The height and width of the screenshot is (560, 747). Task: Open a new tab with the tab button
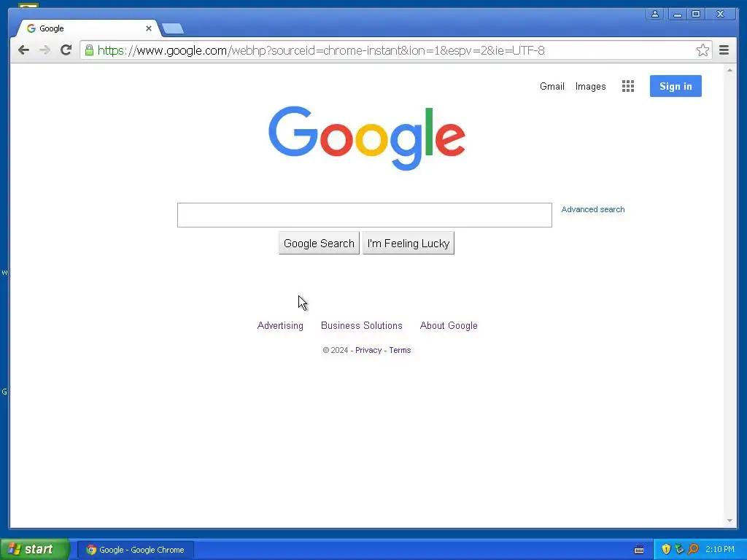coord(172,29)
